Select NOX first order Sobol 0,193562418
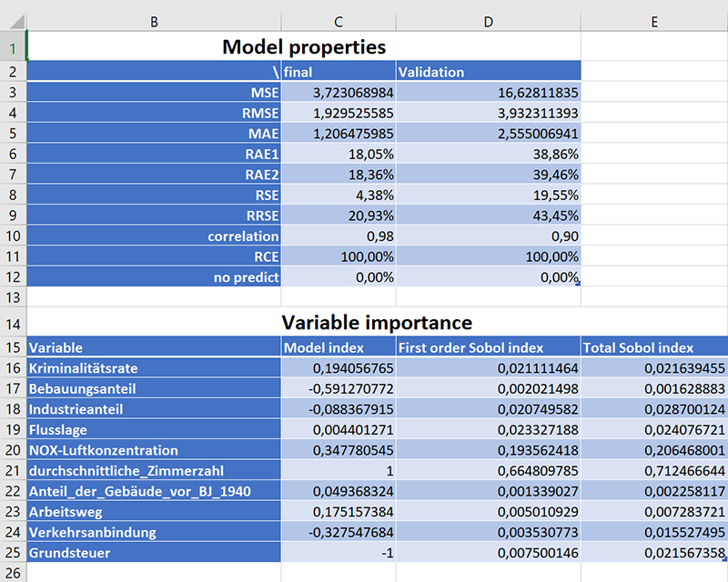728x582 pixels. click(489, 450)
